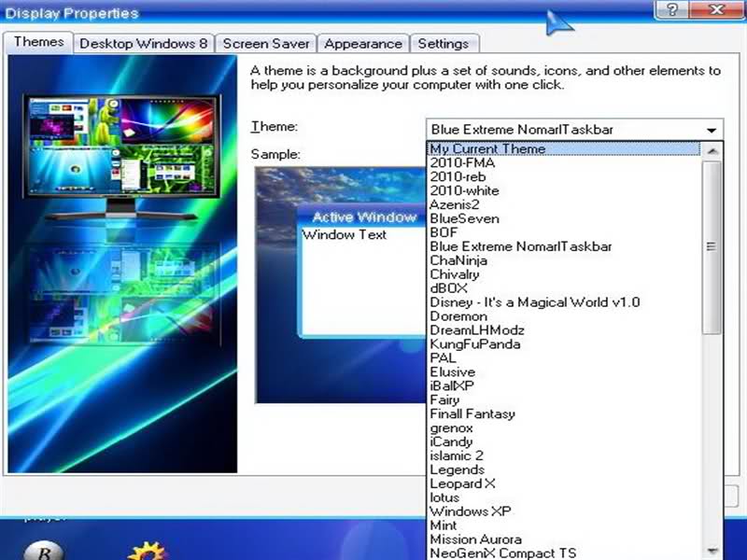Pick the grenox theme
Screen dimensions: 747x560
pos(565,427)
